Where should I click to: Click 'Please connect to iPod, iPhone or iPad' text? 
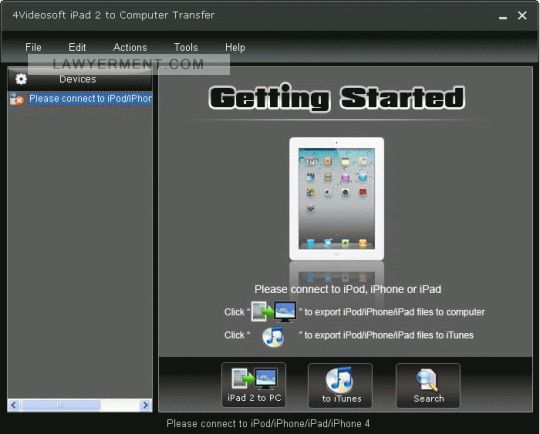[x=347, y=289]
